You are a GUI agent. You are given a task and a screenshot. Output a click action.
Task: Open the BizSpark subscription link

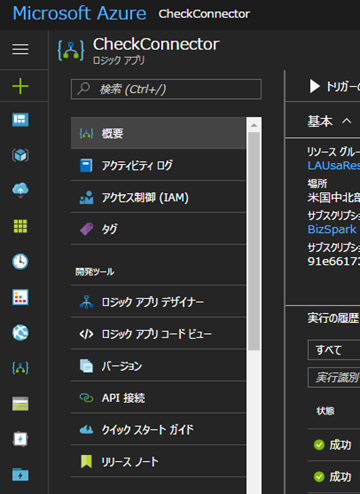pos(332,229)
